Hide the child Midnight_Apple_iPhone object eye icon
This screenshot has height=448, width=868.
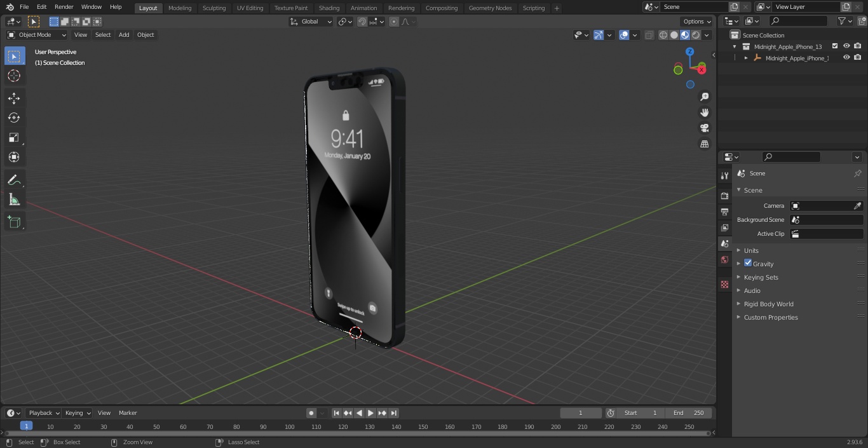(x=846, y=58)
